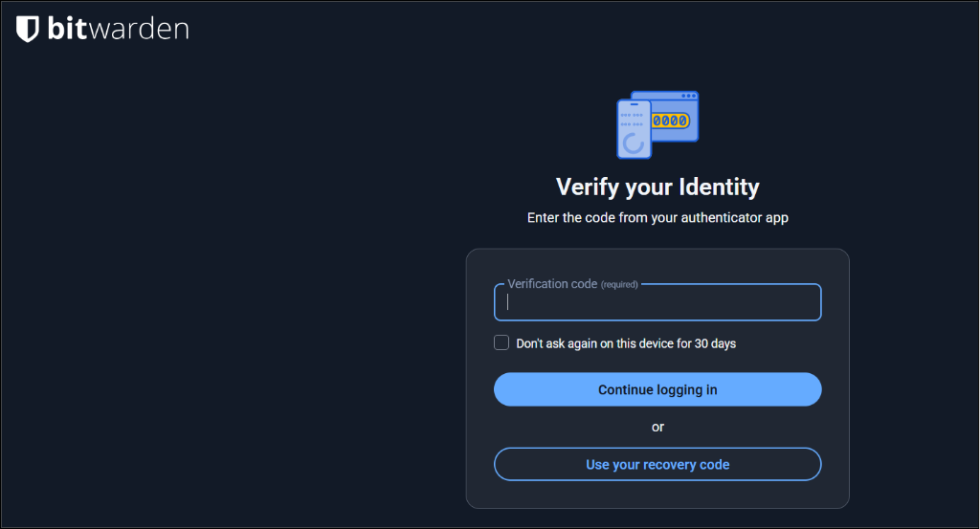Click the small (required) label text
This screenshot has height=529, width=980.
click(619, 285)
